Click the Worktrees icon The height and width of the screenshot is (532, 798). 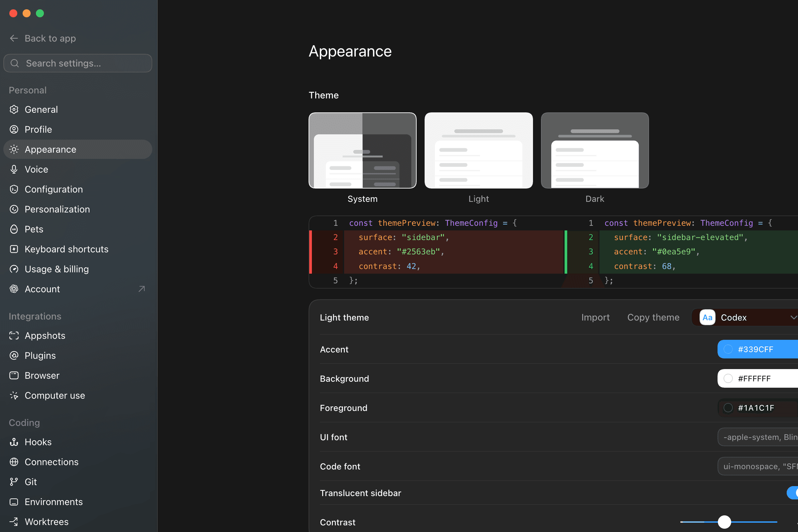[14, 521]
